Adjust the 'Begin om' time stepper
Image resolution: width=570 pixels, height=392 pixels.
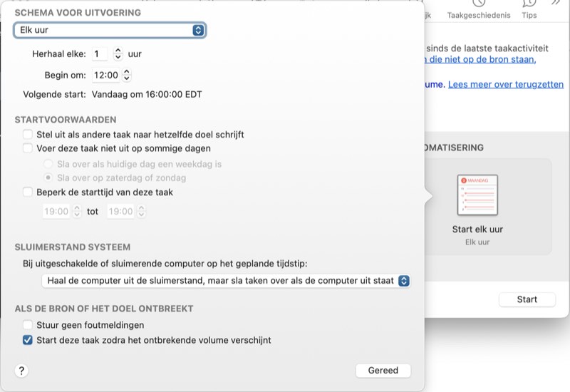coord(127,76)
